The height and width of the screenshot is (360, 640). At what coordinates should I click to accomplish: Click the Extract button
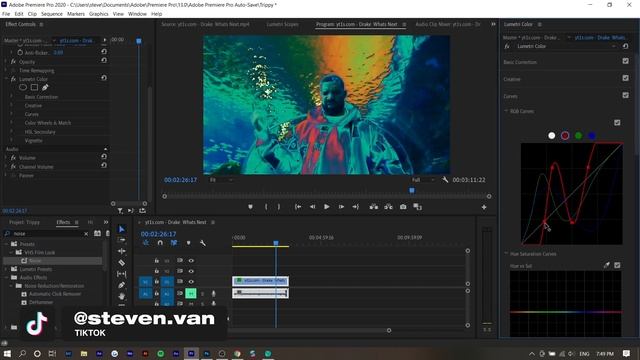[388, 207]
